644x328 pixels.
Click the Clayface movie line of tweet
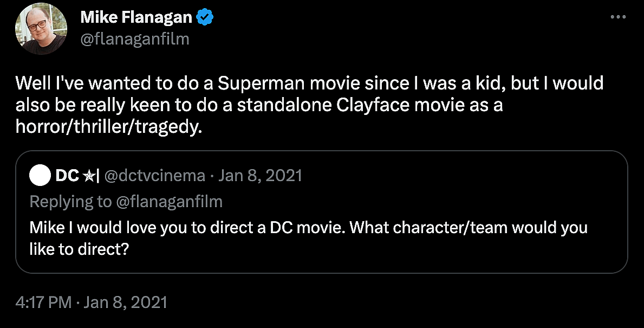[259, 105]
